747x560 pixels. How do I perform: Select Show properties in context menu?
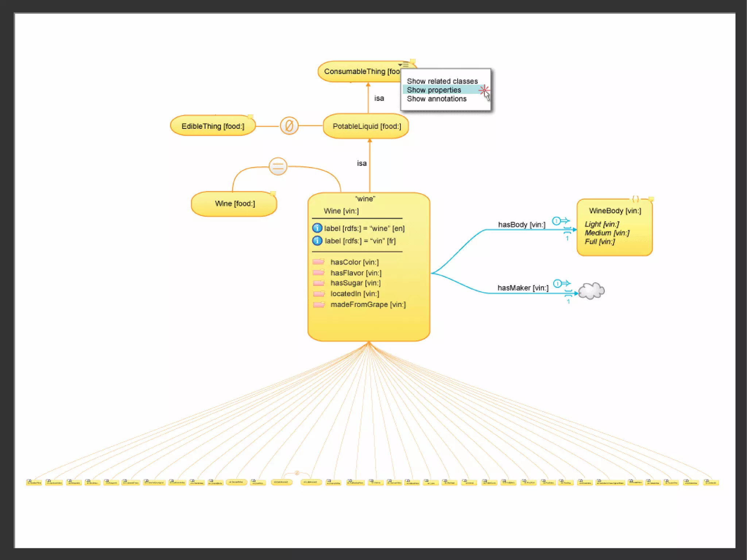434,90
